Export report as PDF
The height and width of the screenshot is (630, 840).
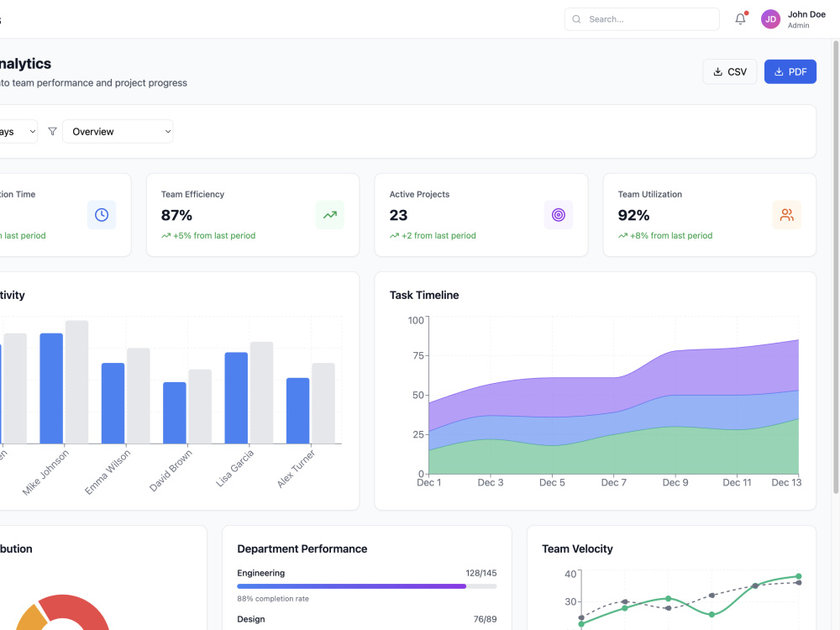790,71
